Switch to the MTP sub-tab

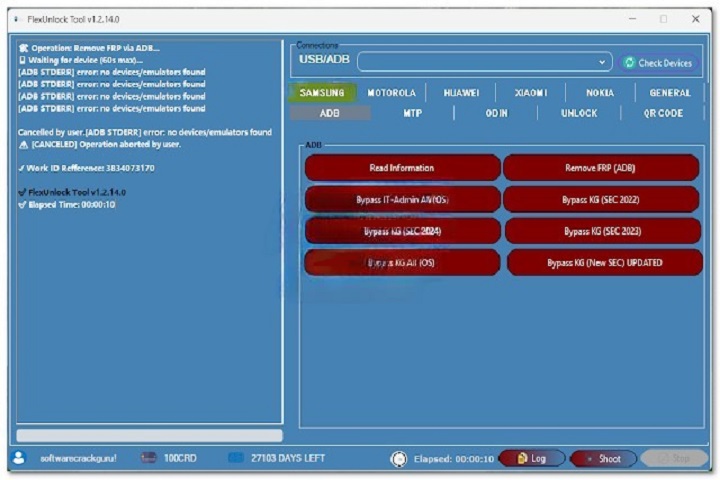[x=412, y=113]
